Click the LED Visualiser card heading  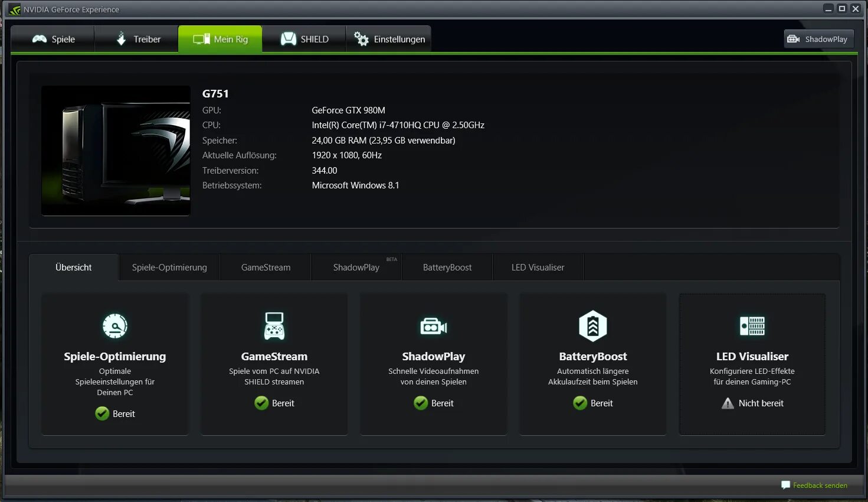coord(752,357)
